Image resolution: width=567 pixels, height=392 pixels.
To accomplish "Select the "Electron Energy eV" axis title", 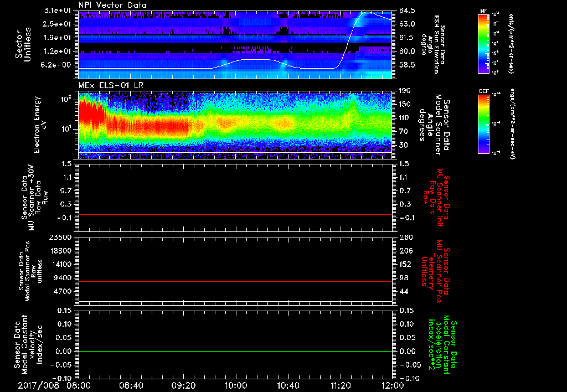I will coord(41,125).
